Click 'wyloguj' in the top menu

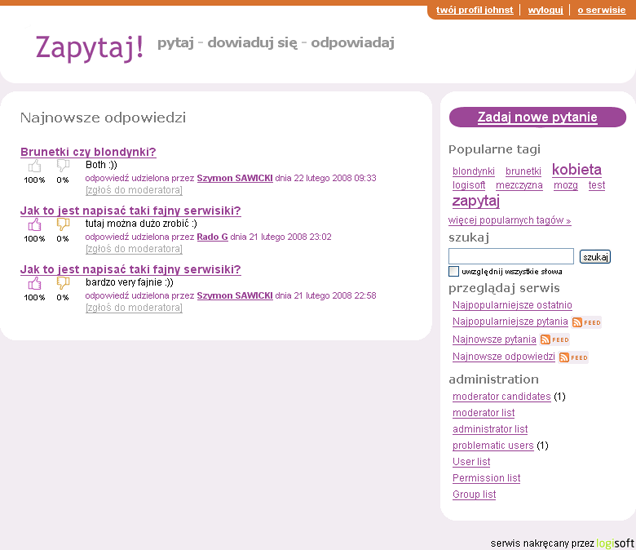(545, 10)
